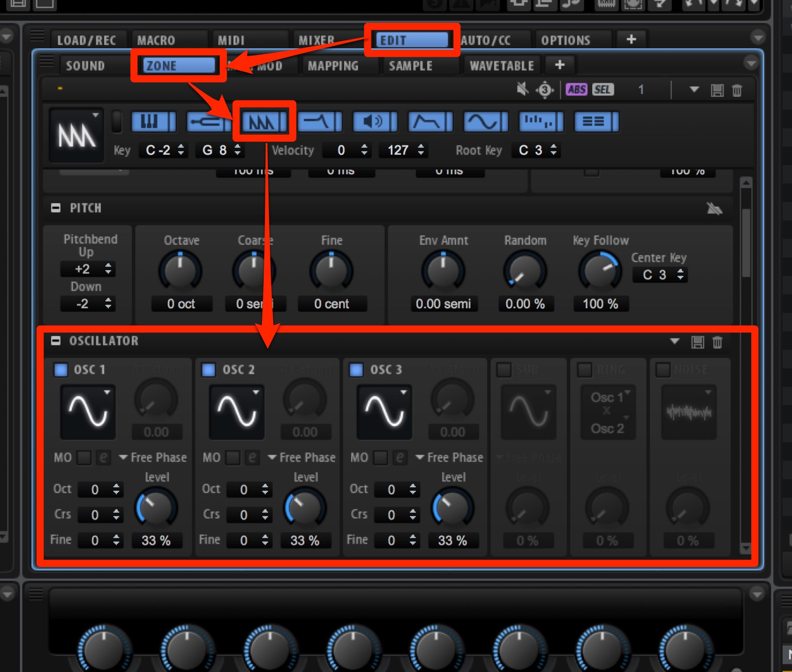Delete Oscillator preset with trash icon

click(717, 342)
